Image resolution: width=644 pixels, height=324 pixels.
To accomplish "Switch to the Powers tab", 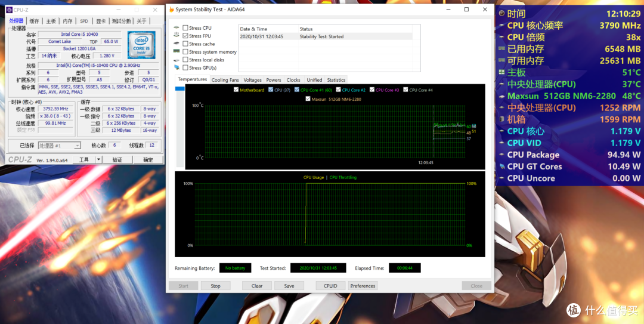I will coord(274,80).
